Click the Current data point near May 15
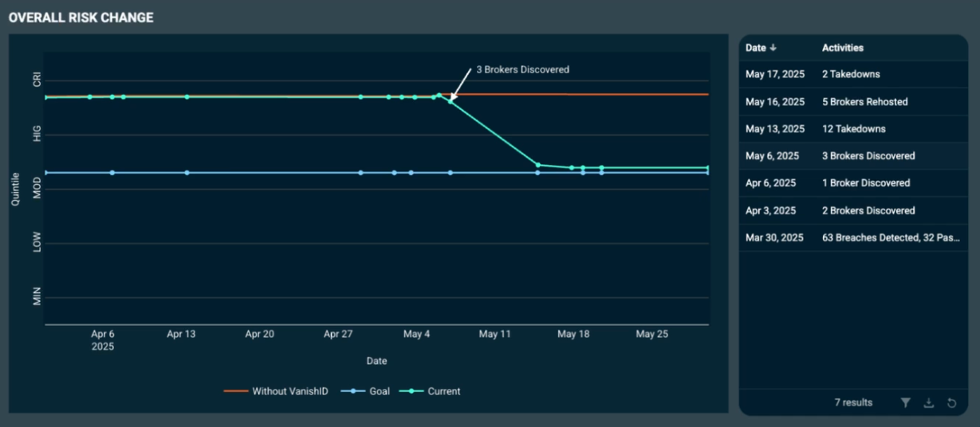Image resolution: width=980 pixels, height=427 pixels. (538, 165)
